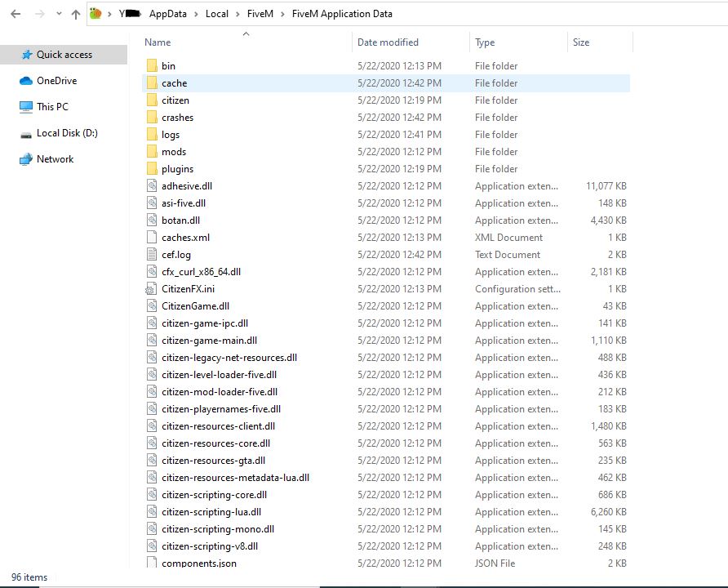Screen dimensions: 728x588
Task: Sort by Name column header
Action: (x=158, y=42)
